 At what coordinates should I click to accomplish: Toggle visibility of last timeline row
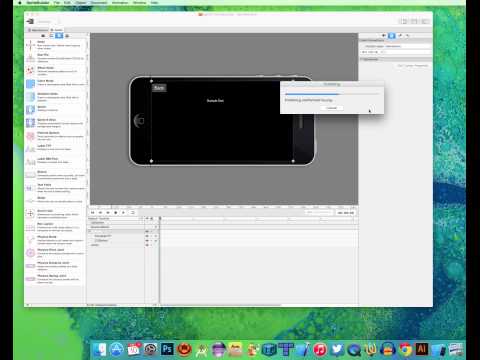pyautogui.click(x=147, y=245)
